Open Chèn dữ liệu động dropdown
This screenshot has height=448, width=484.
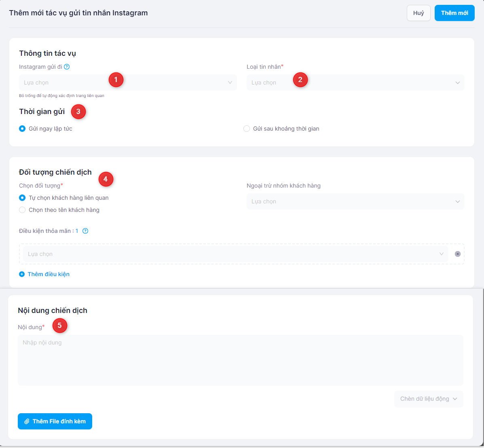[x=428, y=399]
